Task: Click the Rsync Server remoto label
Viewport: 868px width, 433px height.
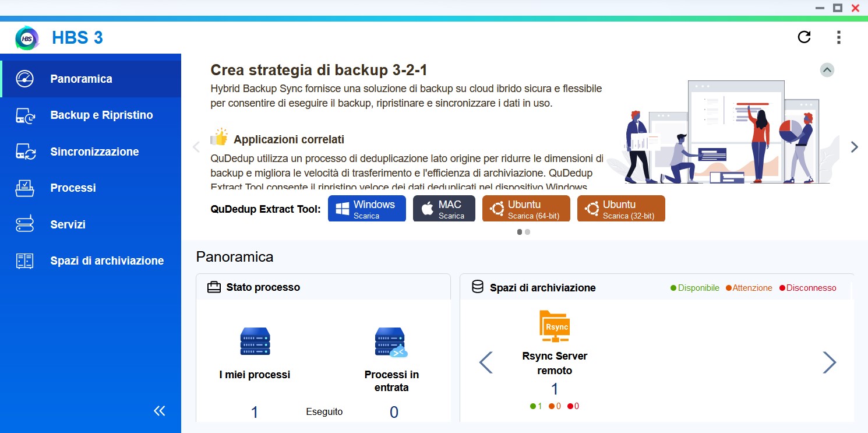Action: point(555,363)
